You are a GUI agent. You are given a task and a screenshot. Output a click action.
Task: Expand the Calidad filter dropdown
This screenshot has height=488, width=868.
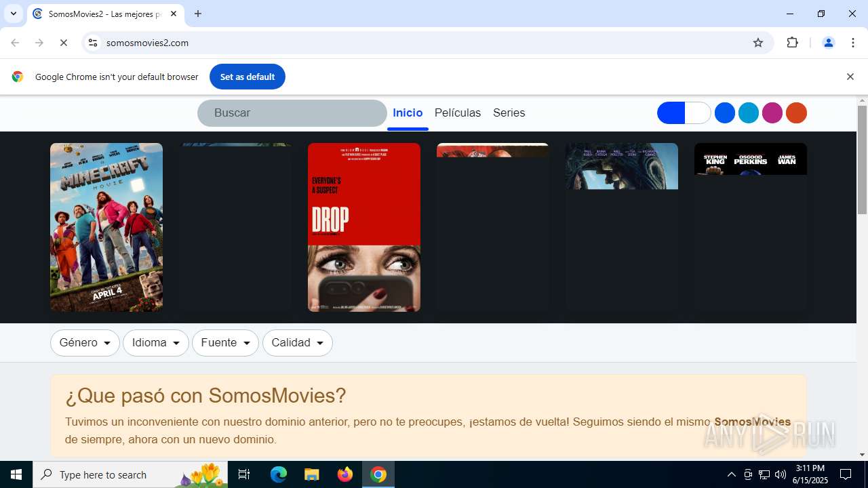(x=298, y=343)
